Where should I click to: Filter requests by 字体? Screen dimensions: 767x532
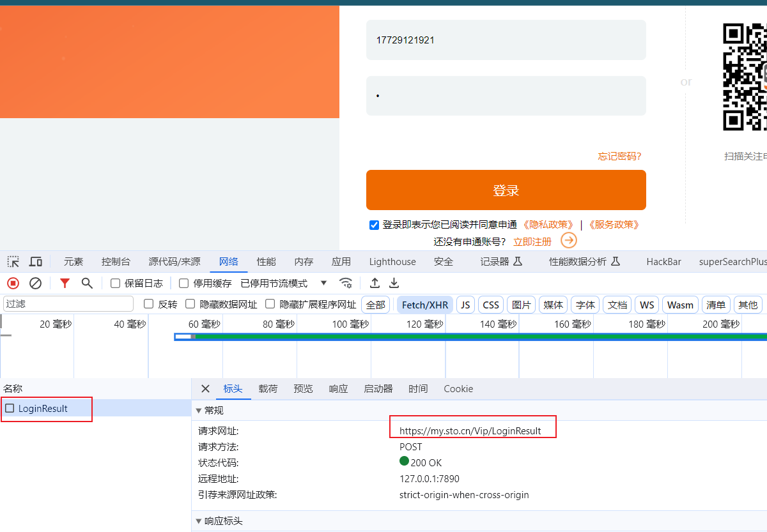pos(585,305)
